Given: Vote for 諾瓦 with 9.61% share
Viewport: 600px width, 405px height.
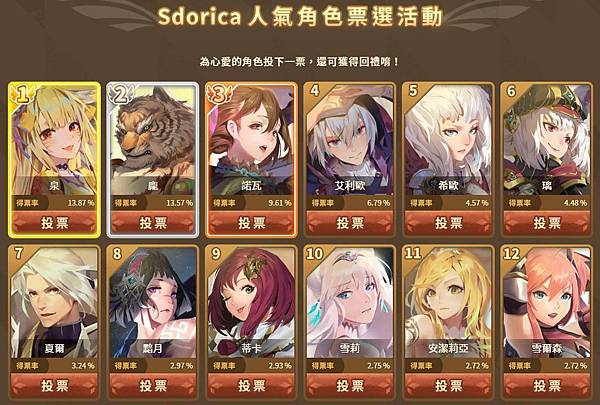Looking at the screenshot, I should 251,222.
